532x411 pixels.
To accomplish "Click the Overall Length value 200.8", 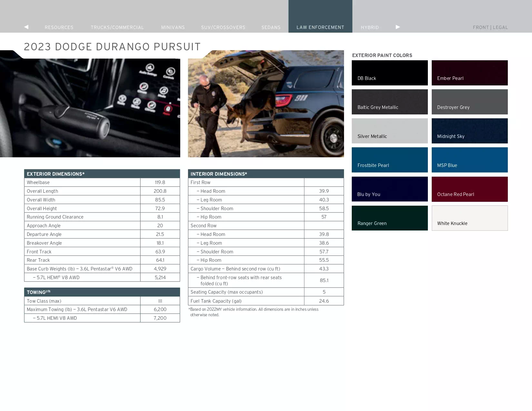I will point(160,191).
